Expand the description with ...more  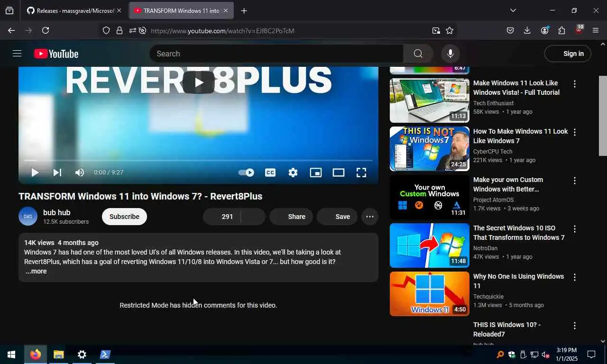click(36, 272)
